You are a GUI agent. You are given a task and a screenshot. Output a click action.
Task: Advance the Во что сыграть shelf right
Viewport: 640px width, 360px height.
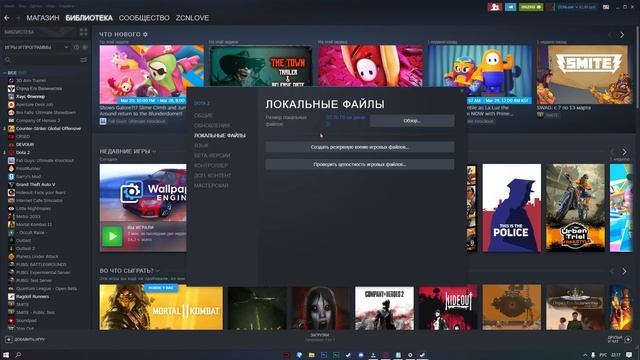[624, 271]
